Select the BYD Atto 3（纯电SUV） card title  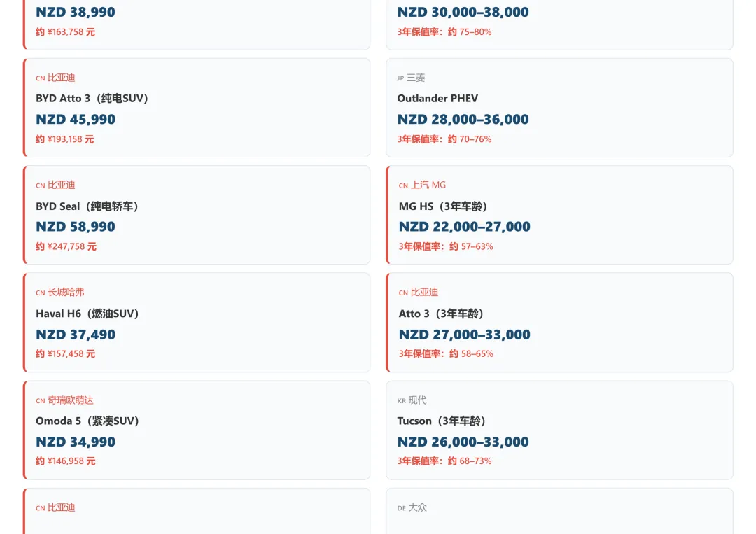92,99
